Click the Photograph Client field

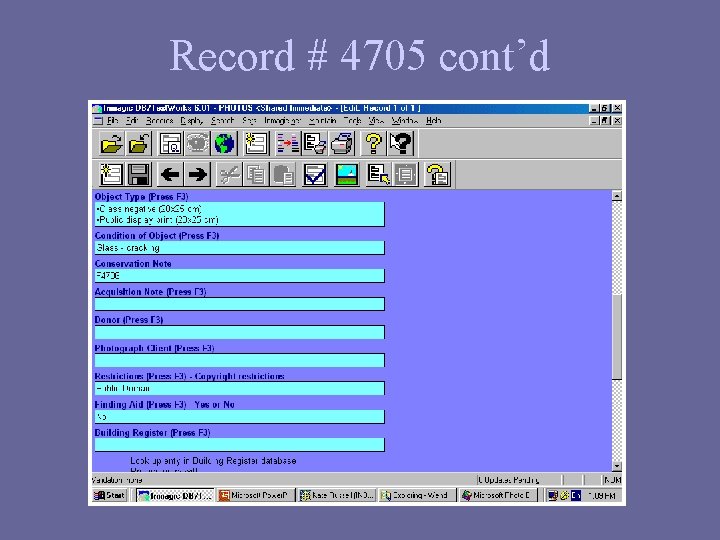239,360
